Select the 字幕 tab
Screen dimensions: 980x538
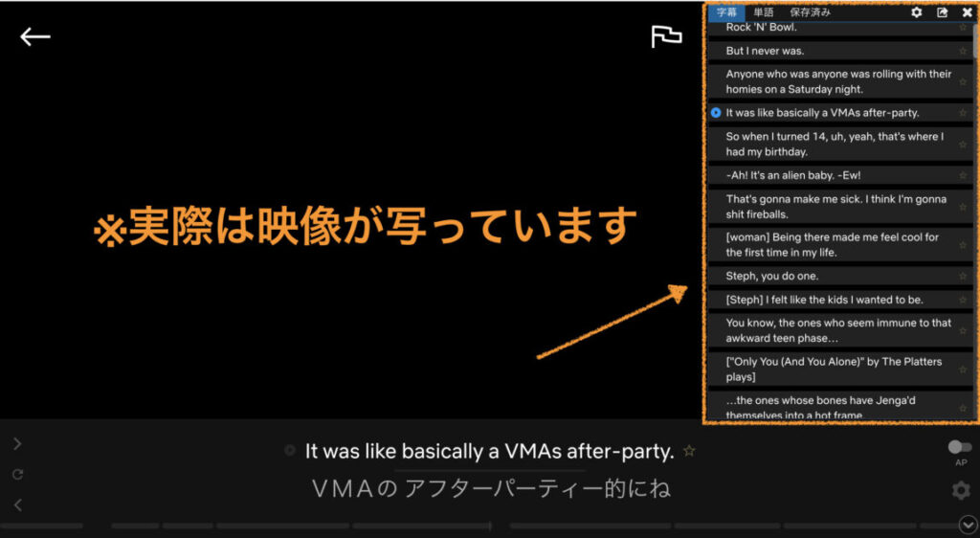click(727, 12)
